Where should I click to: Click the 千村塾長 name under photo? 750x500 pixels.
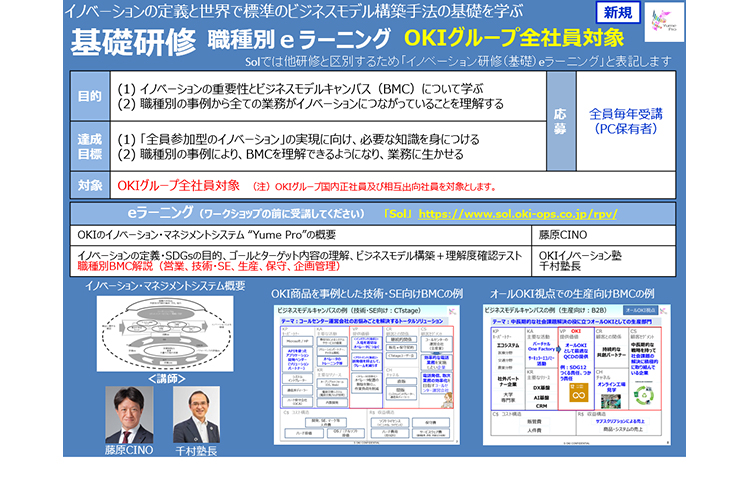(x=196, y=451)
